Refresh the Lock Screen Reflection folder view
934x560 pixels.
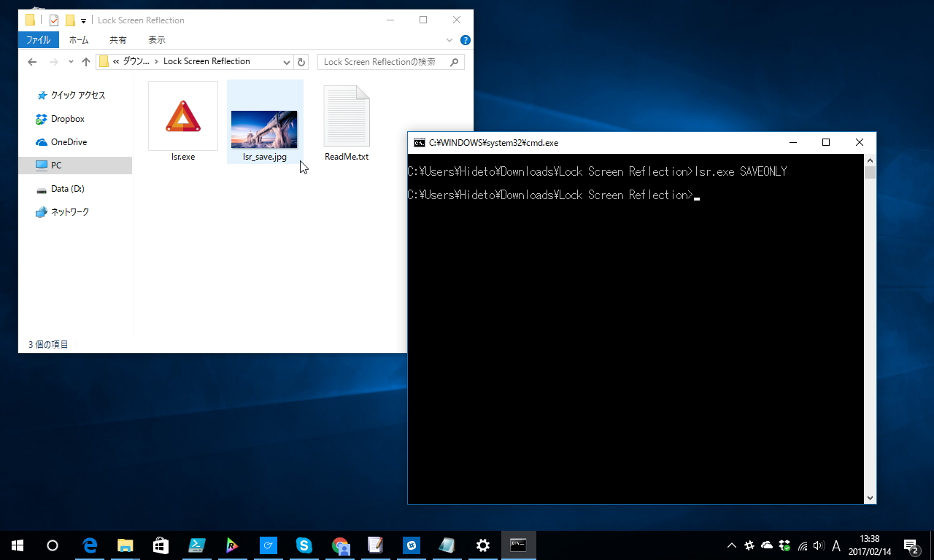[x=301, y=62]
